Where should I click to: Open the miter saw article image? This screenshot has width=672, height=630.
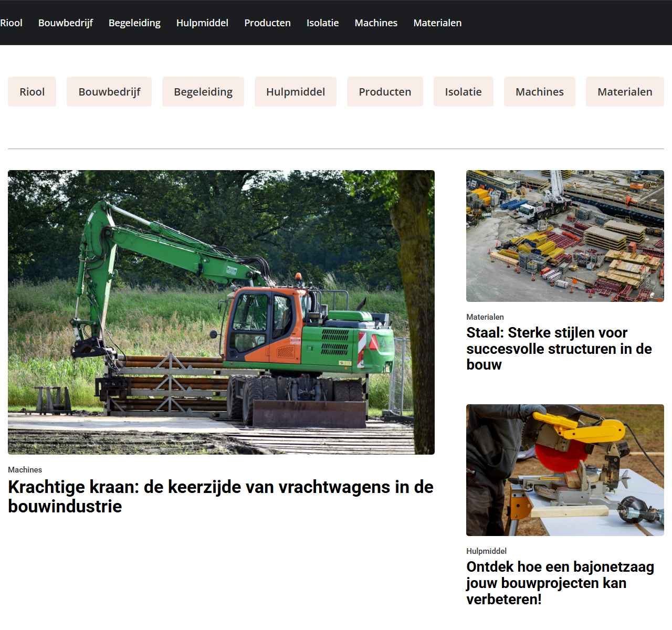pyautogui.click(x=565, y=470)
